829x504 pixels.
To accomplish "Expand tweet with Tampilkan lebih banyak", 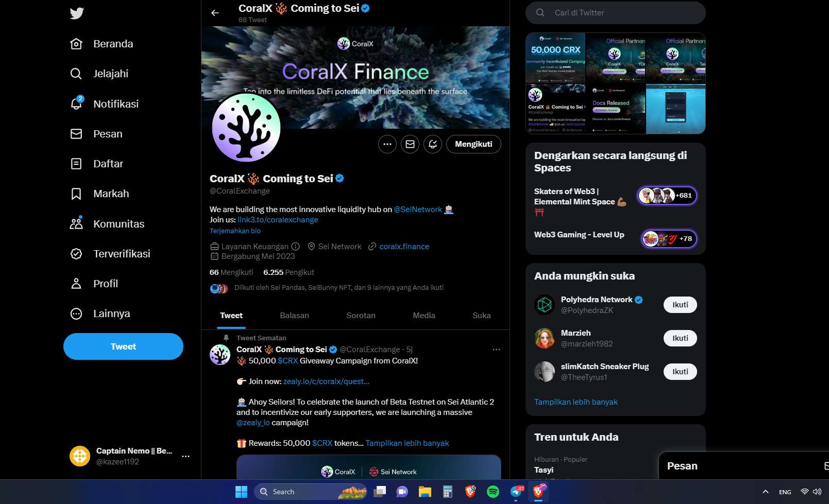I will click(407, 443).
